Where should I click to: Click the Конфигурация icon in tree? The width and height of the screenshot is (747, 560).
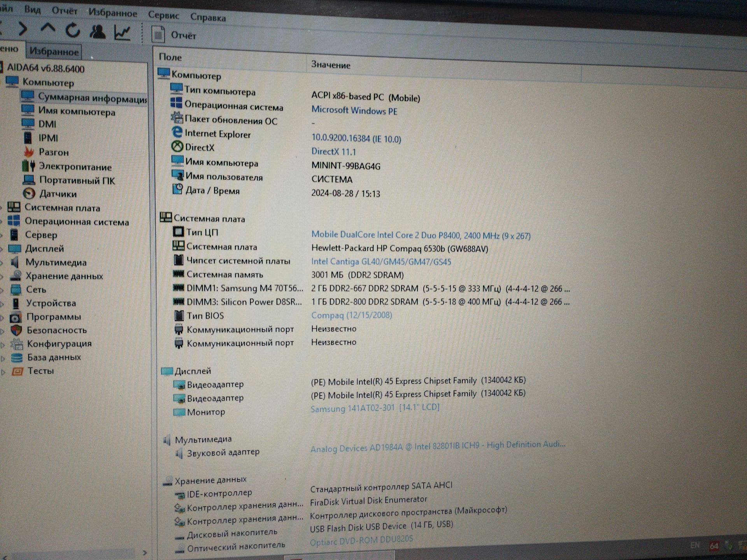(x=17, y=344)
